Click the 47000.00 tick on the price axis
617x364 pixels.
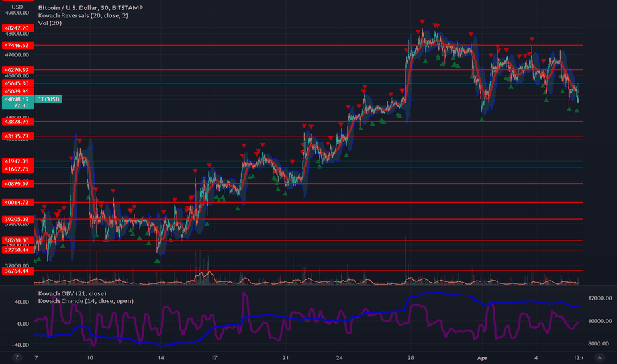click(x=17, y=55)
